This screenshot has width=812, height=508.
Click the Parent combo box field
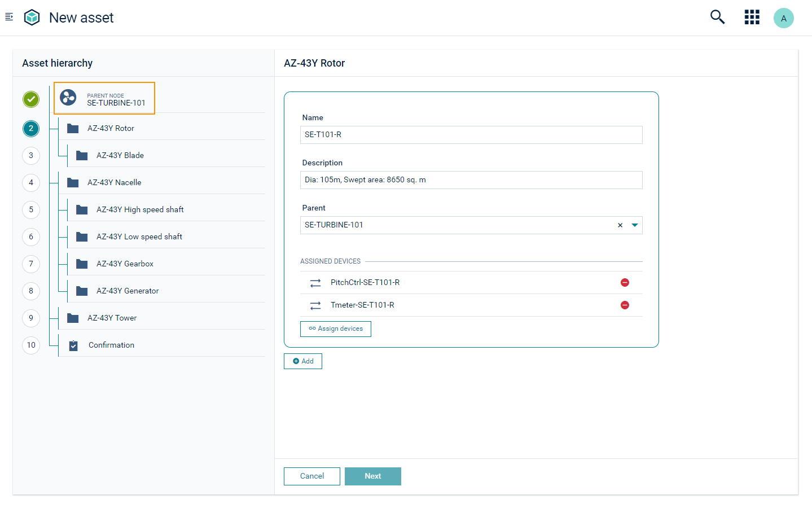[471, 225]
